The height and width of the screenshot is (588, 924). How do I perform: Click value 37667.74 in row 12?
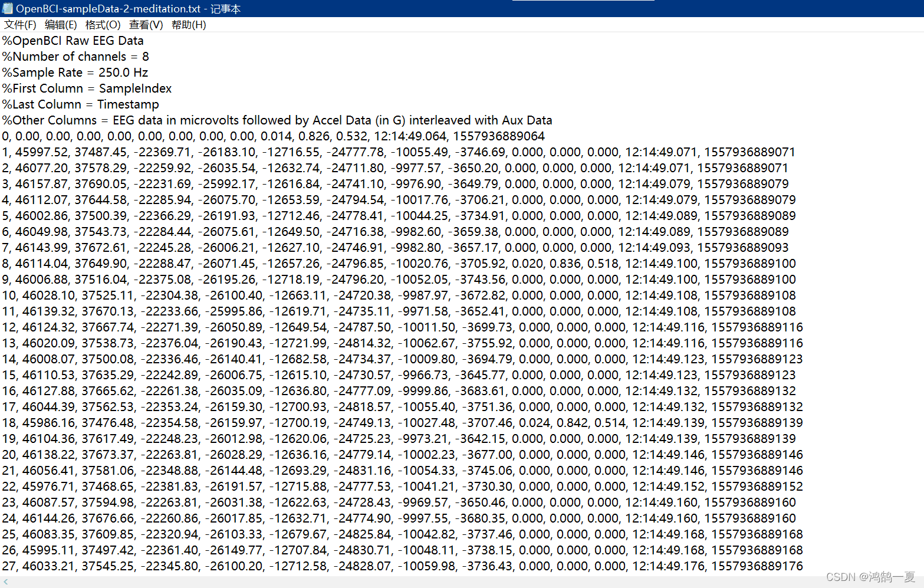(108, 327)
